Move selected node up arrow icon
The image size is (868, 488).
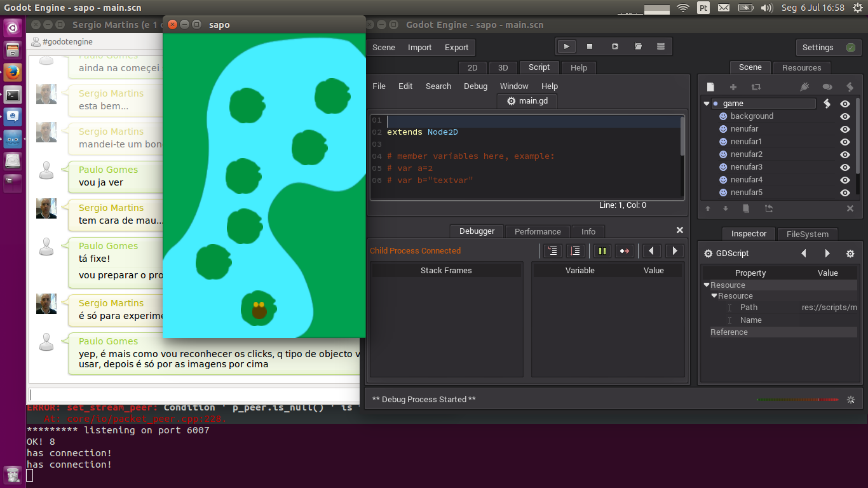pos(709,208)
